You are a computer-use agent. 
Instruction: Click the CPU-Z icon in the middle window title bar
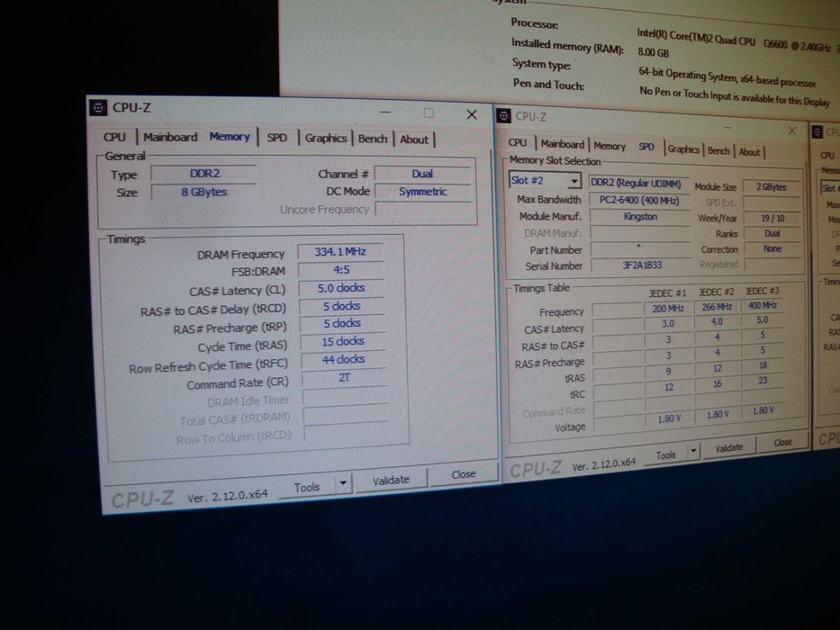[504, 115]
